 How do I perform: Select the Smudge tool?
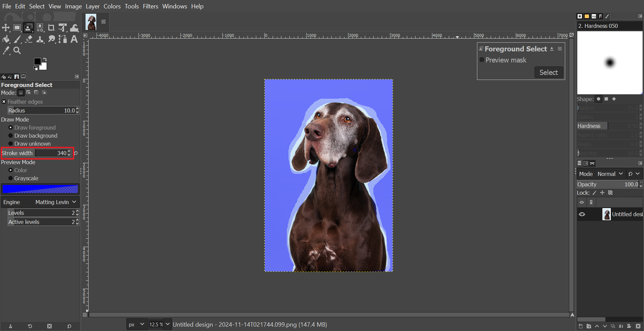point(51,39)
